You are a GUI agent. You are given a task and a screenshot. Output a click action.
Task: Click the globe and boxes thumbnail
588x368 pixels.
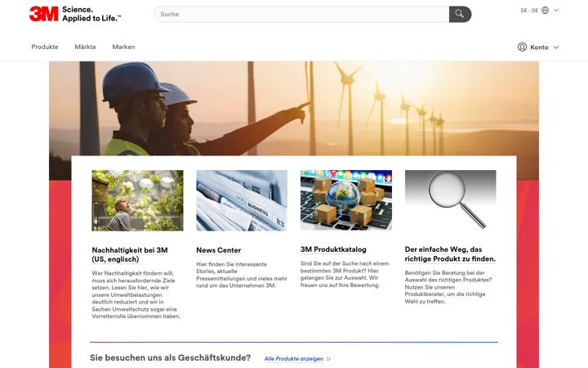click(346, 200)
